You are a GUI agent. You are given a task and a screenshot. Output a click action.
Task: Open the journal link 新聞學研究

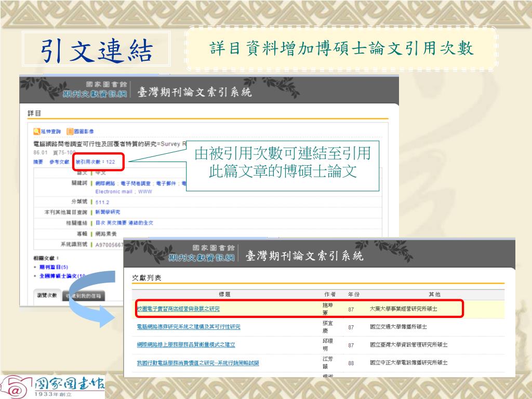coord(108,212)
